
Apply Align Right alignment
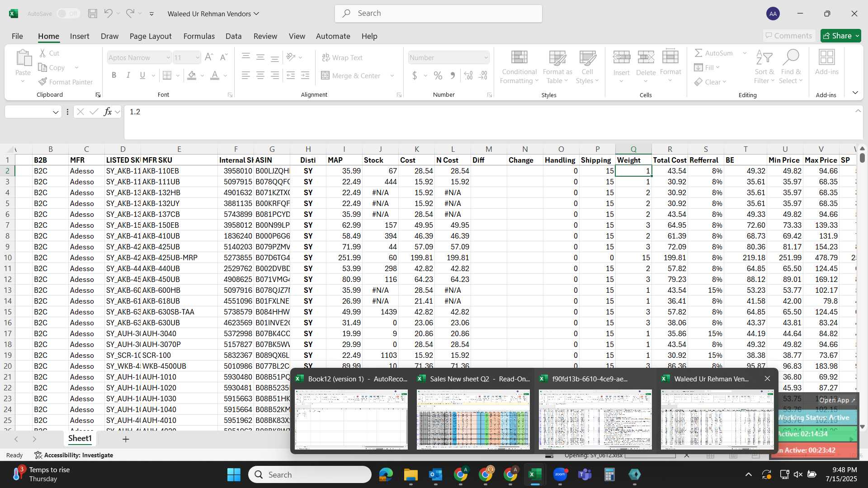[x=275, y=75]
